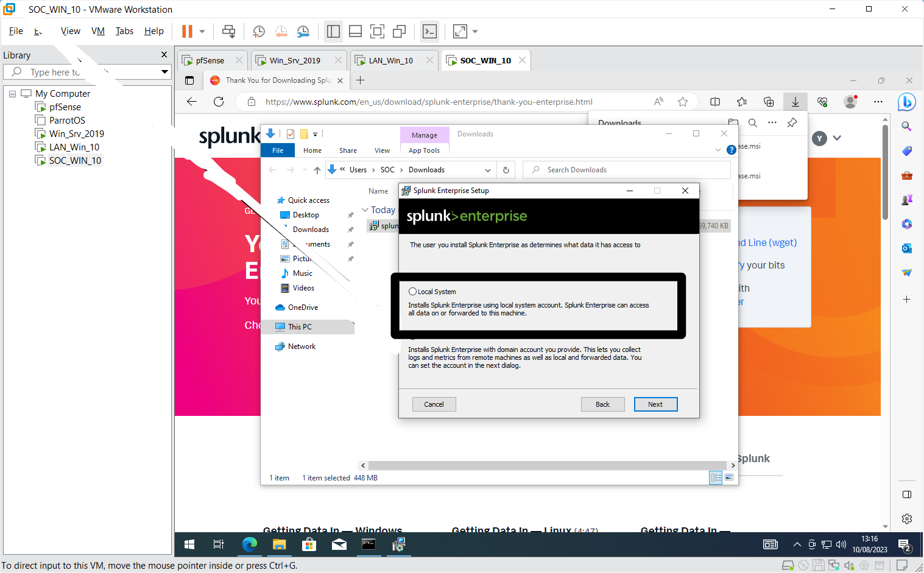Open the Library search dropdown arrow

164,72
